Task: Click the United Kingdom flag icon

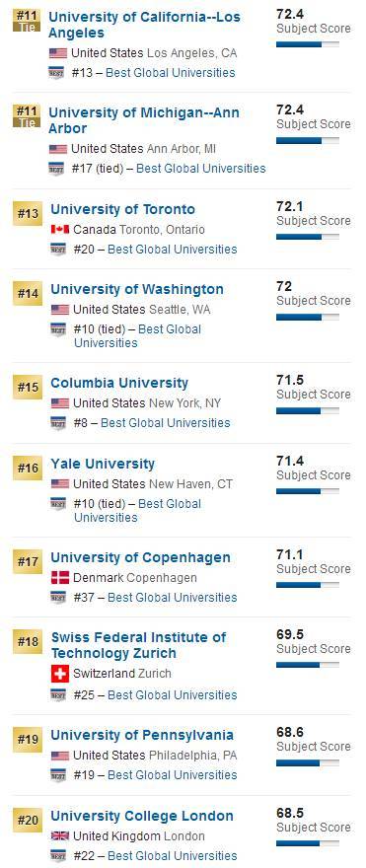Action: click(60, 835)
